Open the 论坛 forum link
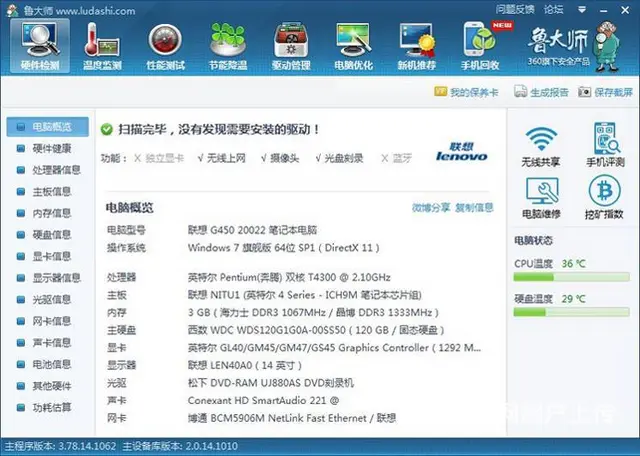 coord(553,9)
